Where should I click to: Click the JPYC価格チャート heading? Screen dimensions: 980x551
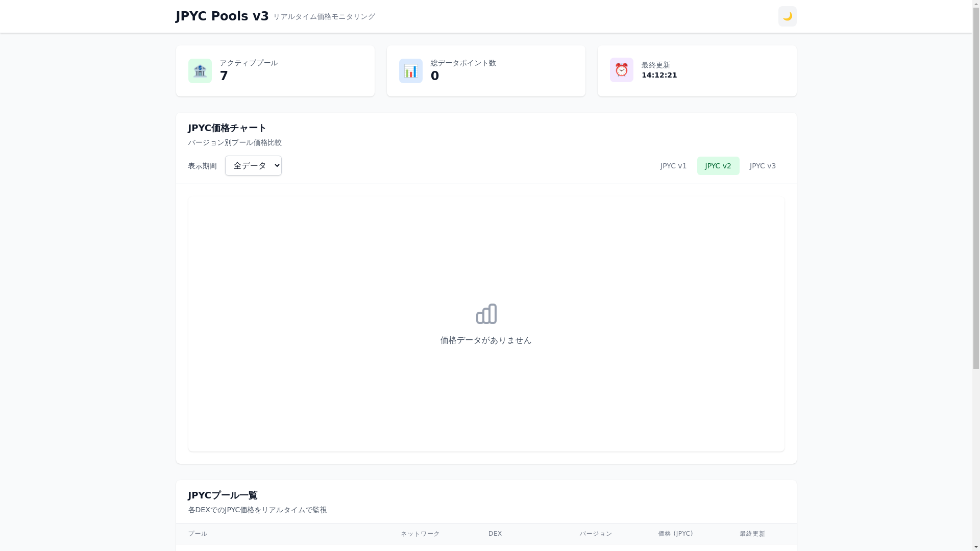pos(227,128)
